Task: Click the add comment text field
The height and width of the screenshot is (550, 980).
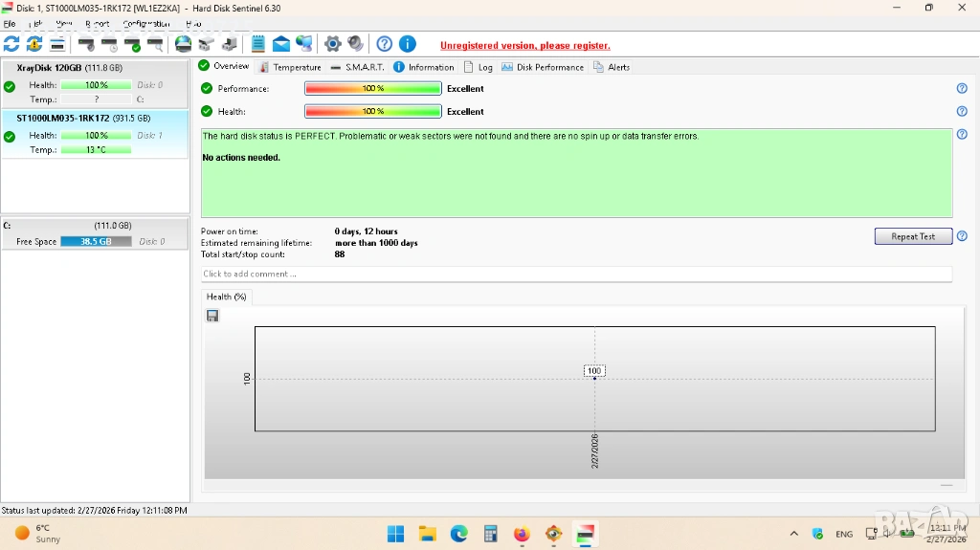Action: [x=576, y=275]
